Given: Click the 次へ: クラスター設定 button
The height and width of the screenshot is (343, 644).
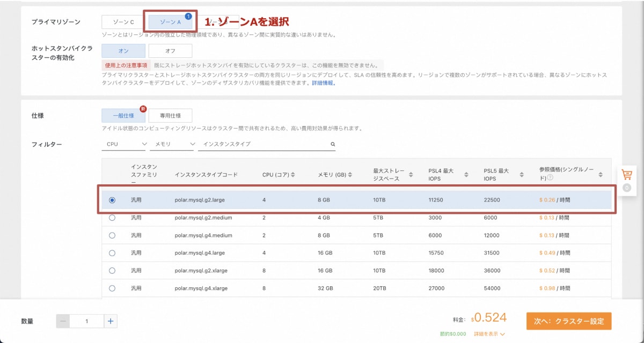Looking at the screenshot, I should pyautogui.click(x=568, y=321).
